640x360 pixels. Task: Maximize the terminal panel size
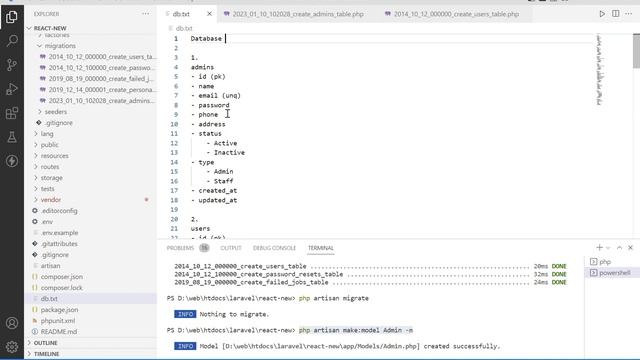point(619,248)
